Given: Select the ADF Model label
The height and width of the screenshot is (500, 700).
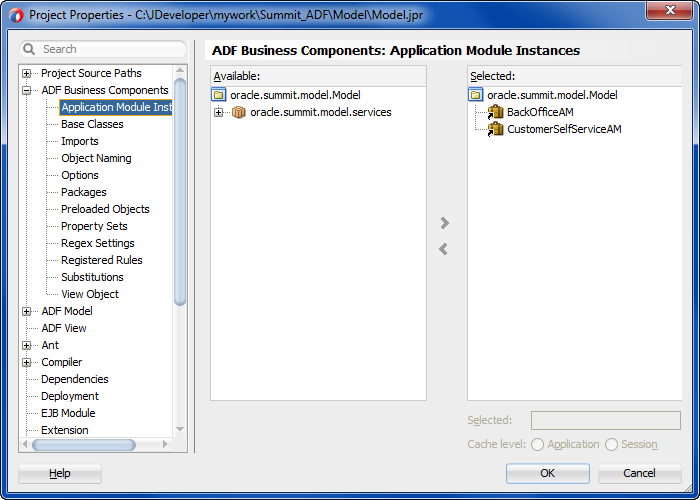Looking at the screenshot, I should coord(67,311).
